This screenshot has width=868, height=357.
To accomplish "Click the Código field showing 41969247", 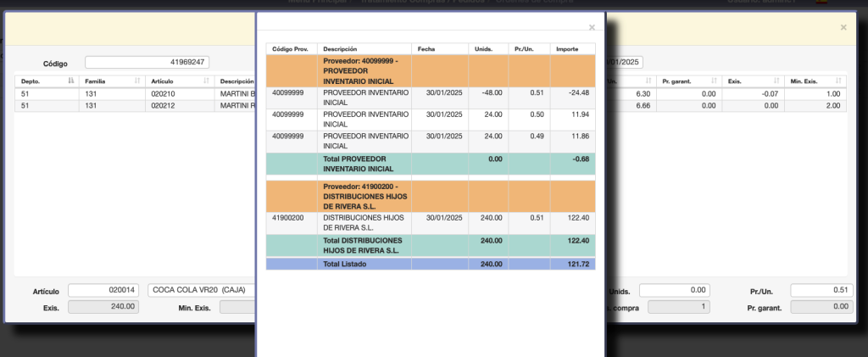I will (147, 63).
